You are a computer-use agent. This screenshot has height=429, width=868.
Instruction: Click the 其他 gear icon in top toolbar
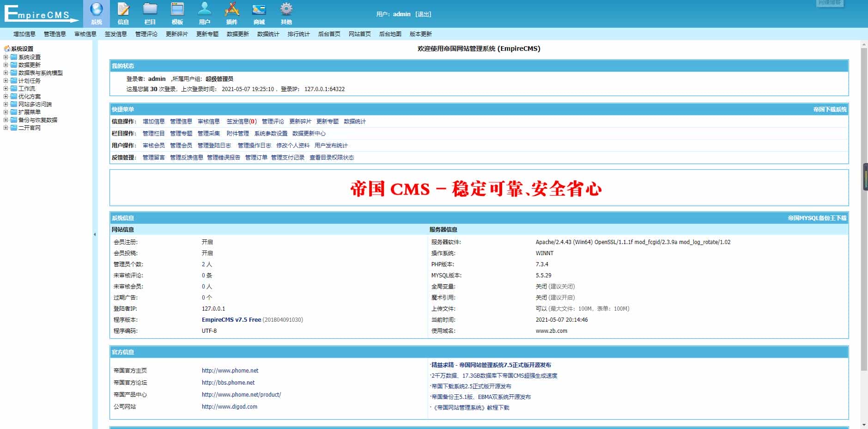coord(286,8)
